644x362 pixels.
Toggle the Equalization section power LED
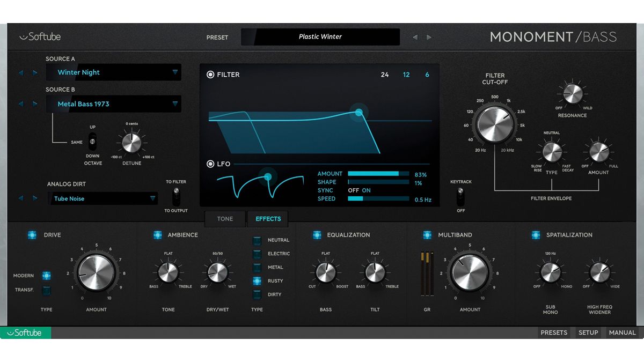(317, 235)
